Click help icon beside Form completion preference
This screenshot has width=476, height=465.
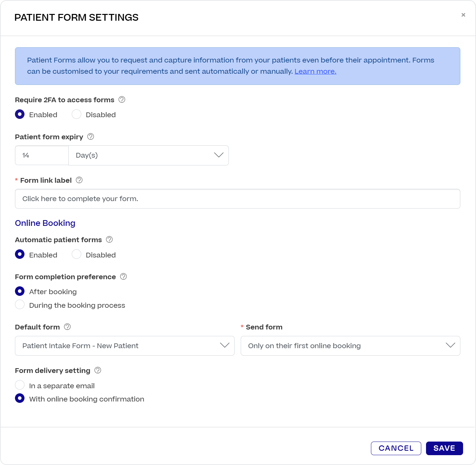(x=123, y=276)
